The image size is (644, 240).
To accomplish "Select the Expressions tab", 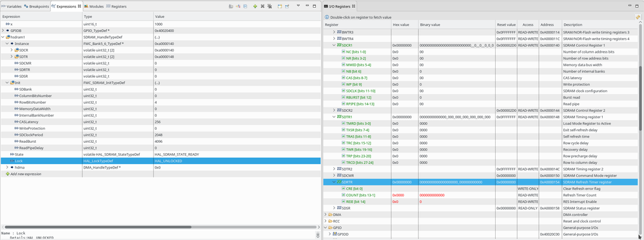I will 66,6.
